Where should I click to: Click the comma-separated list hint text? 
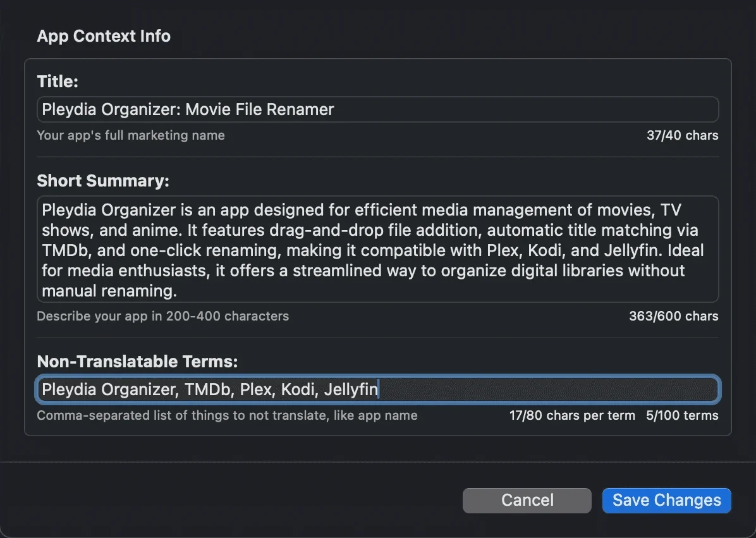(227, 415)
